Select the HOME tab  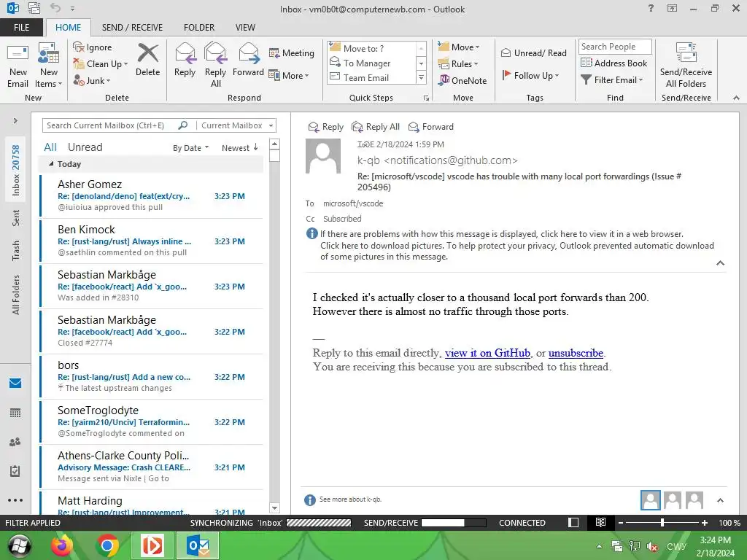68,28
